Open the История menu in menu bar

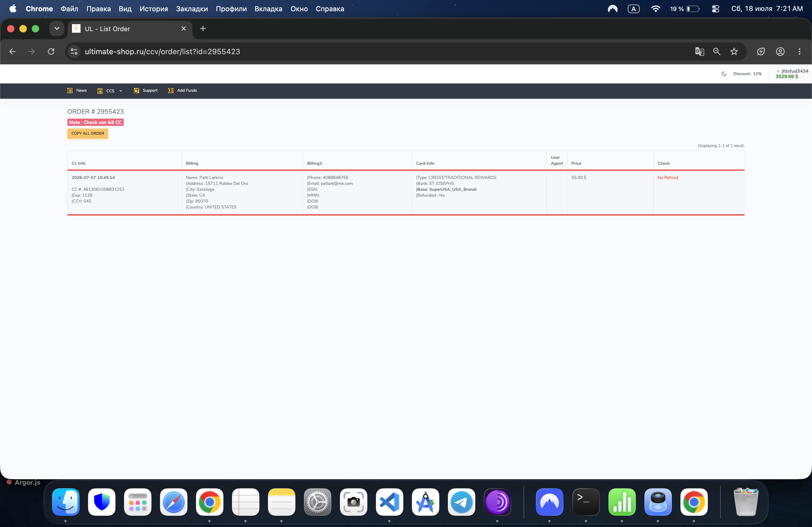click(x=154, y=9)
